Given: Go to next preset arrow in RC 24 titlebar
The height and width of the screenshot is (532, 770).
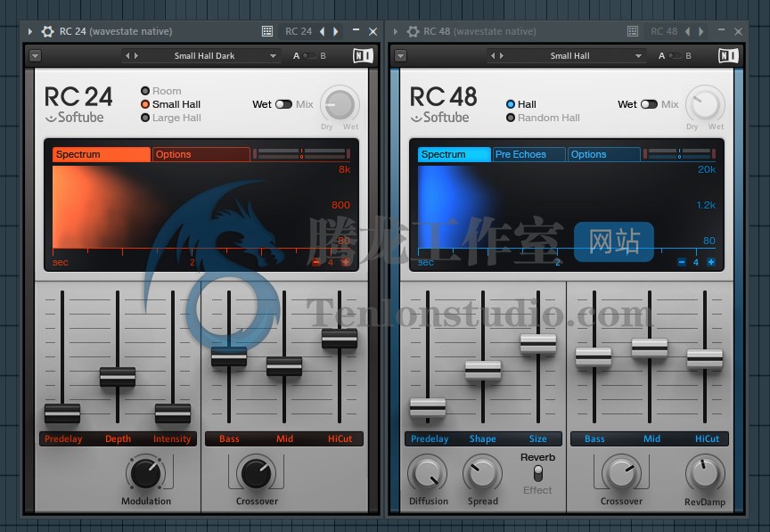Looking at the screenshot, I should 336,31.
